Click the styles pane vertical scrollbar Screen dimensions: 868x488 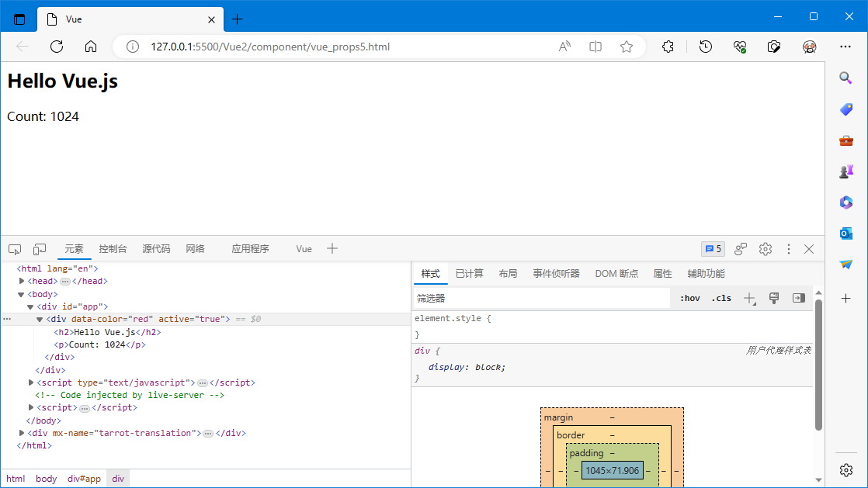(819, 364)
